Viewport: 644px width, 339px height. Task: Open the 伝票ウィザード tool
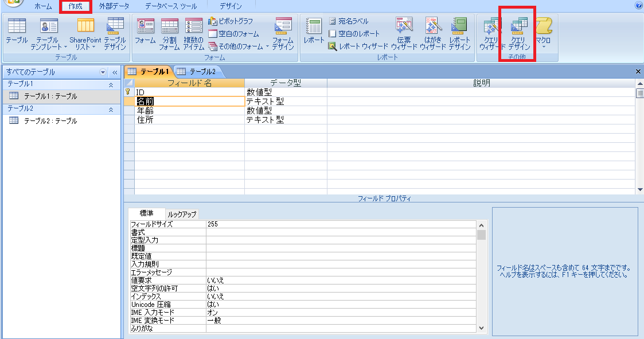click(404, 34)
